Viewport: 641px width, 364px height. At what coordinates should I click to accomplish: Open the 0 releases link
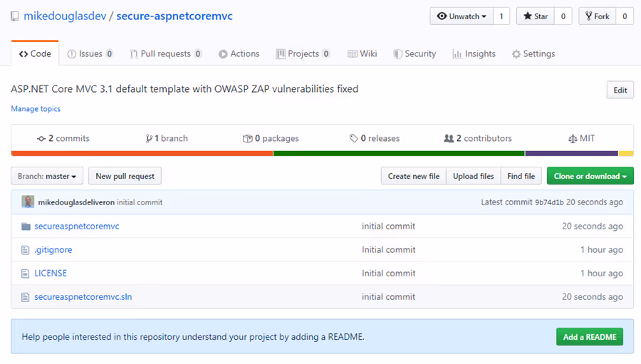click(375, 138)
